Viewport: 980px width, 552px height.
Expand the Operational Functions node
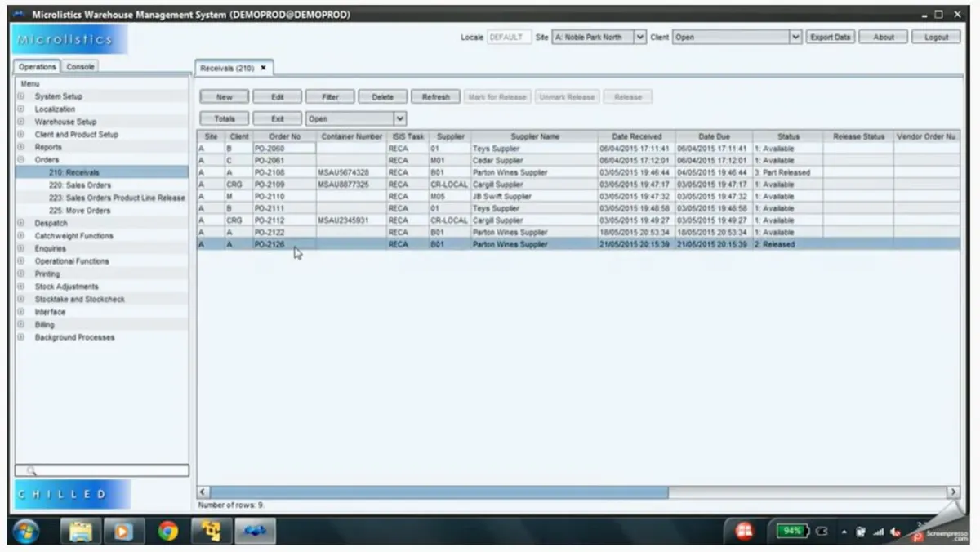click(x=21, y=261)
